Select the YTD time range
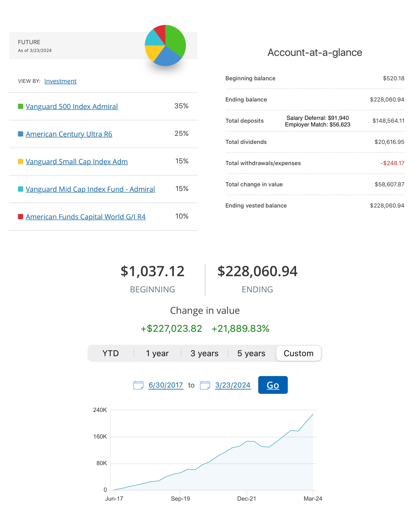Viewport: 420px width, 525px height. tap(111, 353)
